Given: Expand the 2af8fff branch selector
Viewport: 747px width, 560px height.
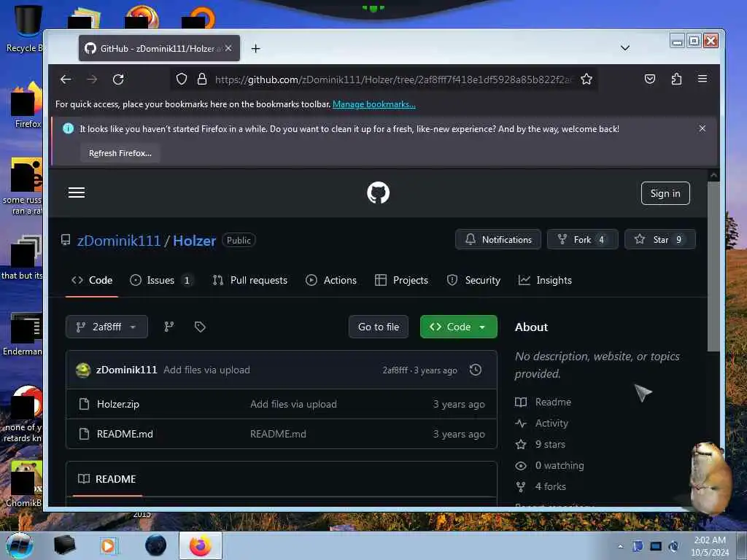Looking at the screenshot, I should (107, 327).
